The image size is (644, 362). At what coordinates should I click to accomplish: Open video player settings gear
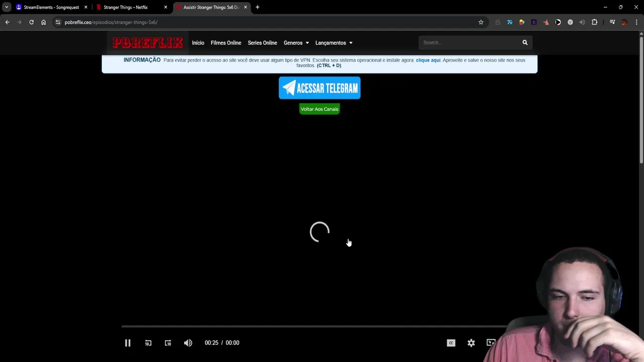coord(471,343)
